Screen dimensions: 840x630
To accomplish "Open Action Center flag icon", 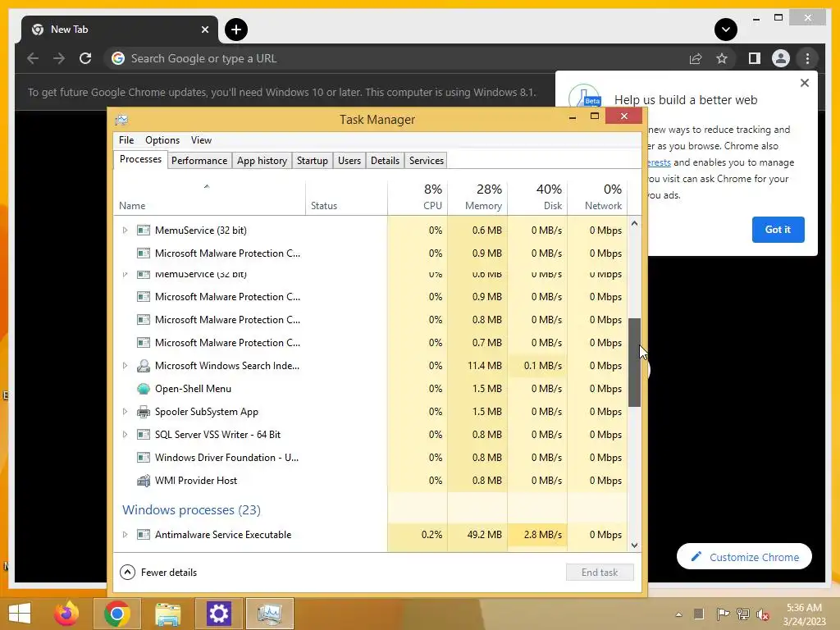I will [x=723, y=614].
